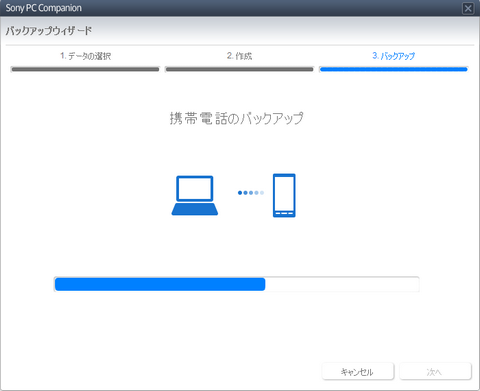Click the 携帯電話のバックアップ heading
The image size is (480, 391).
(x=237, y=118)
